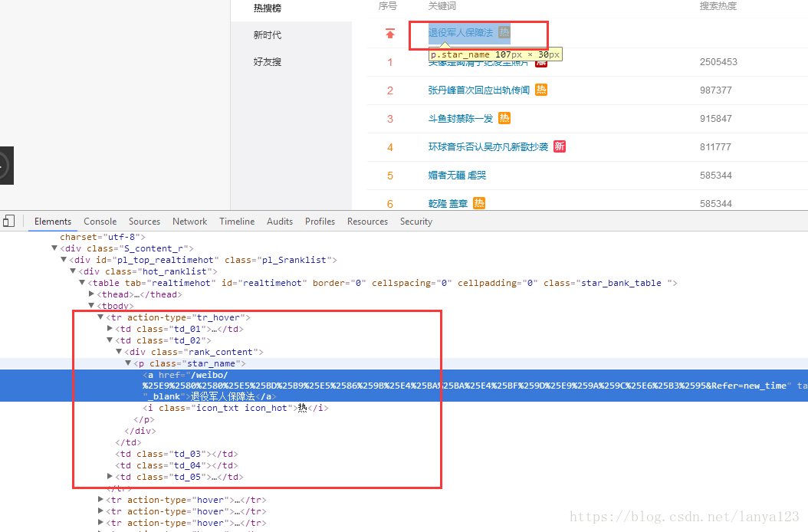The image size is (808, 532).
Task: Open the 环球音乐否认吴亦凡新歌抄袭 link
Action: (x=488, y=147)
